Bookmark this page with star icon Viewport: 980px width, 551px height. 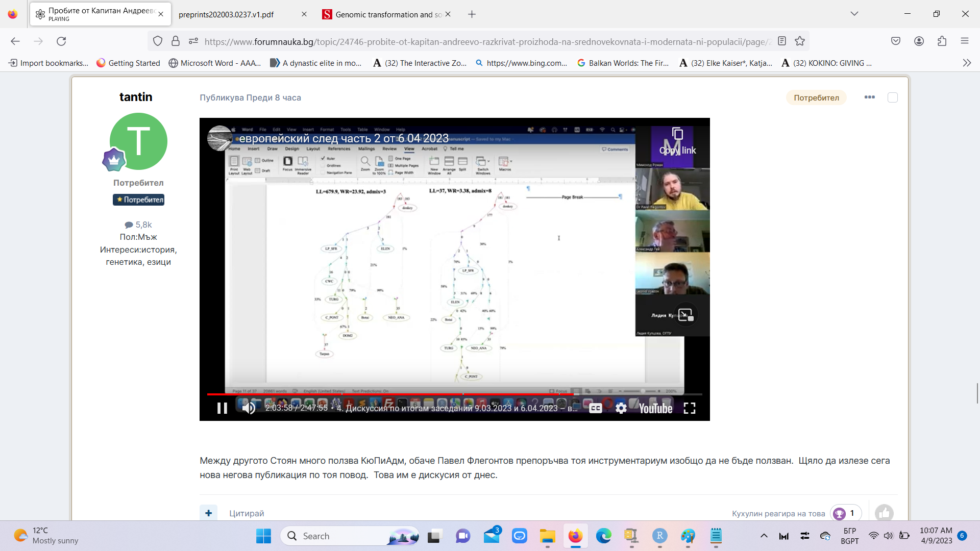800,41
